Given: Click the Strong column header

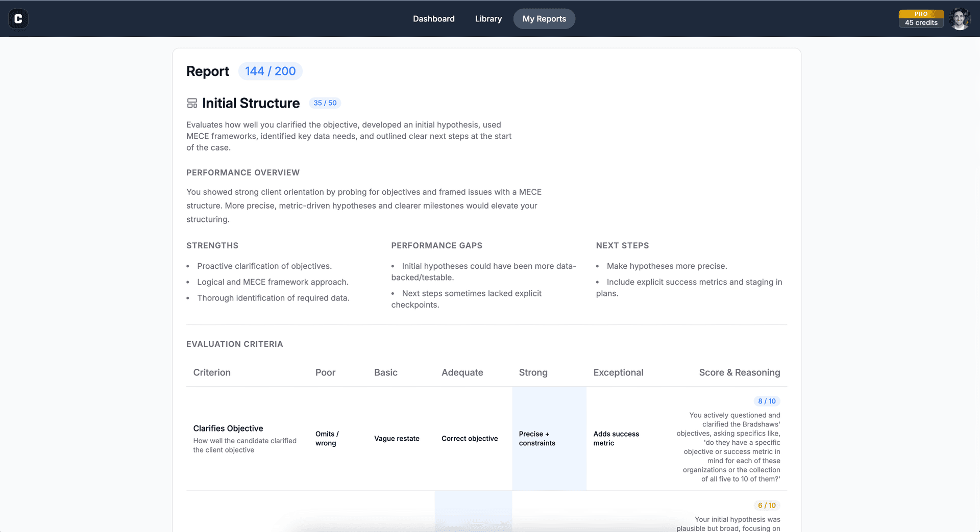Looking at the screenshot, I should tap(533, 373).
